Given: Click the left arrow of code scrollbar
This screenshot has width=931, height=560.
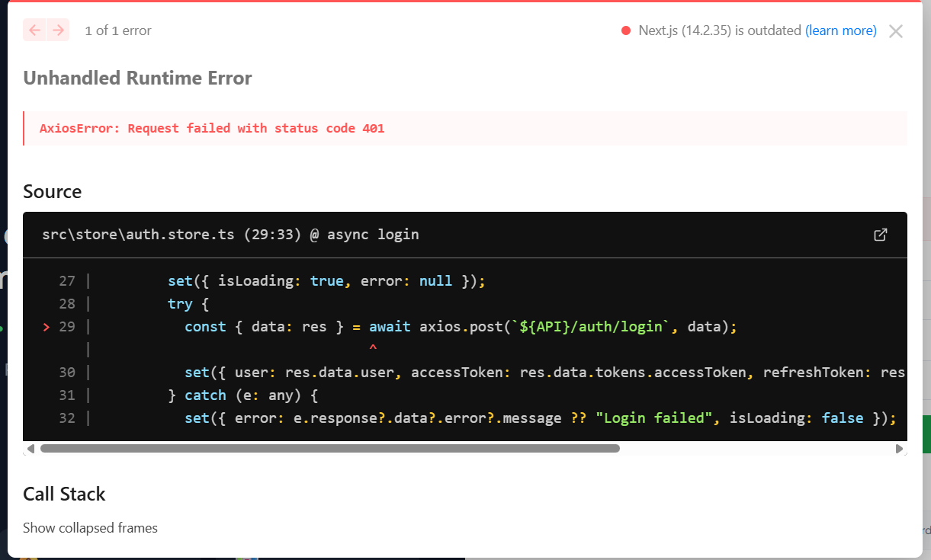Looking at the screenshot, I should [x=30, y=449].
